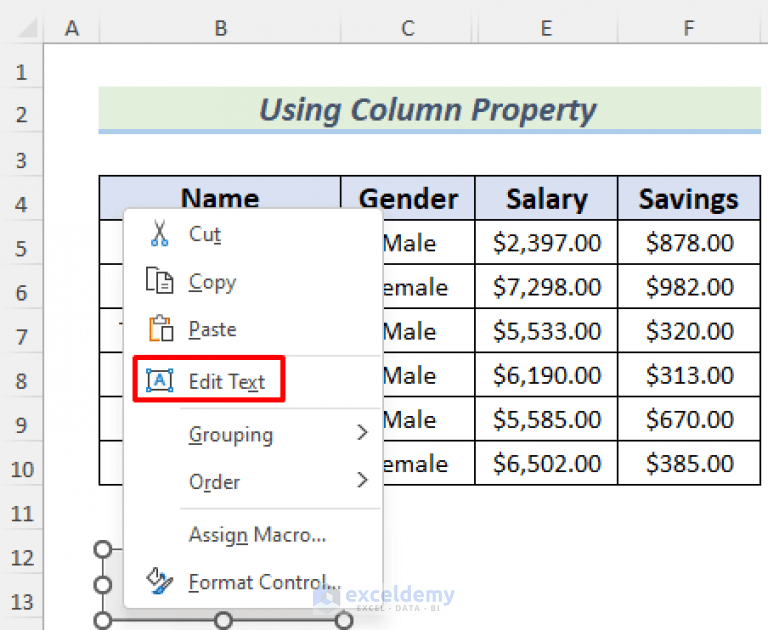
Task: Click the Select All corner triangle
Action: pyautogui.click(x=27, y=28)
